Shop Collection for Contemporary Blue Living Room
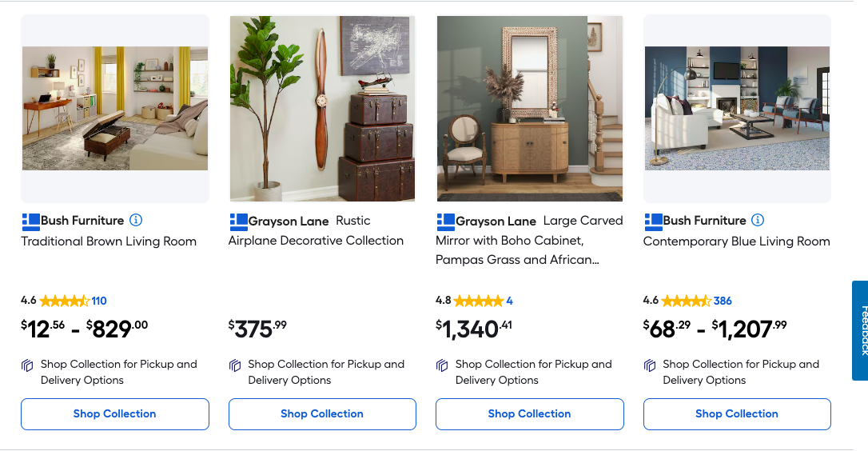 pos(737,414)
